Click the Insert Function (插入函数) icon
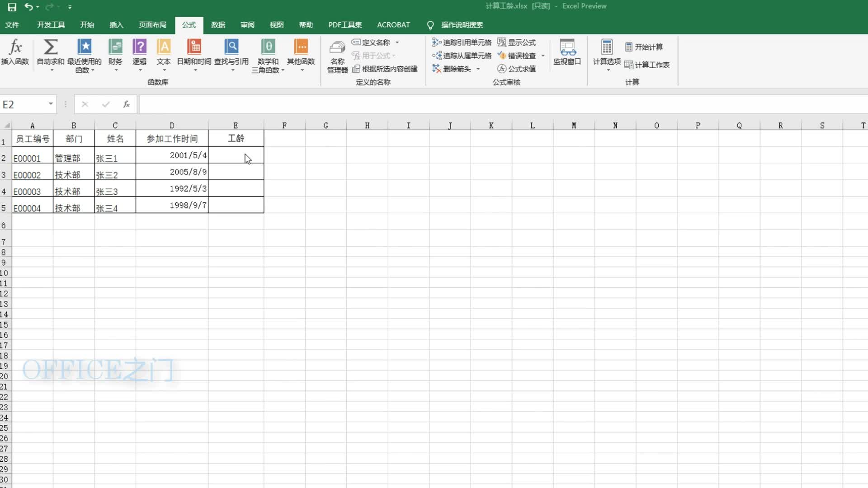 [15, 52]
